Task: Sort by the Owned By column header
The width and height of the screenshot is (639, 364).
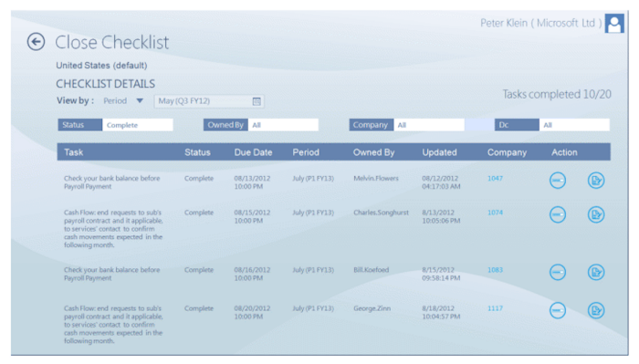Action: coord(373,152)
